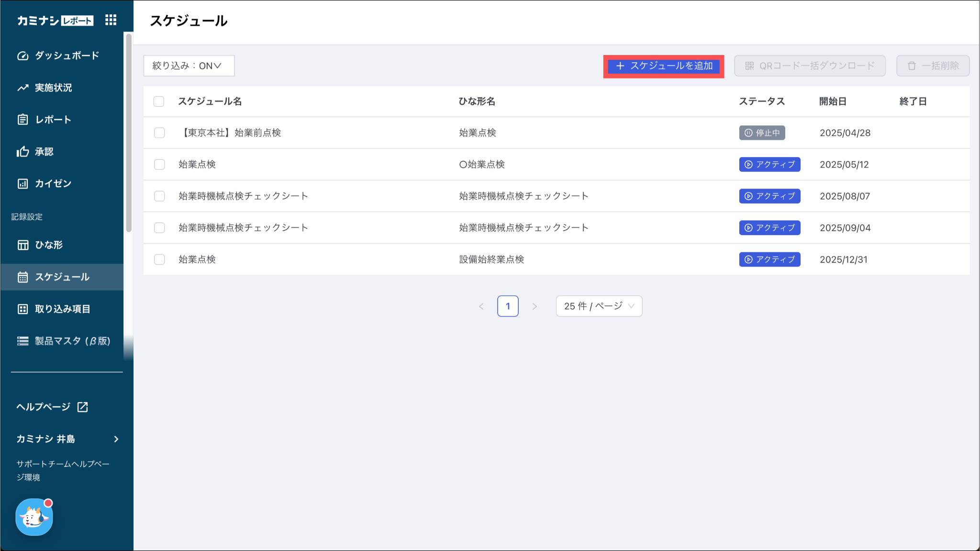The image size is (980, 551).
Task: Go to 取り込み項目 in sidebar
Action: (62, 309)
